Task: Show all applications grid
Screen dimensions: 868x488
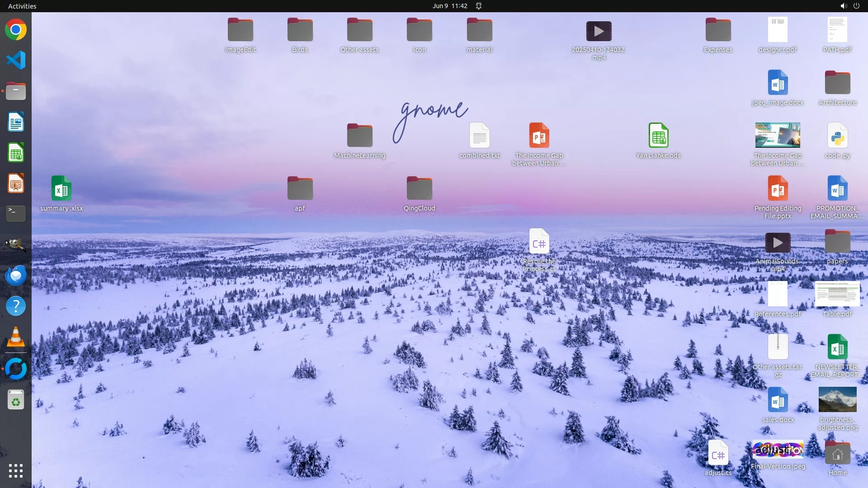Action: tap(16, 471)
